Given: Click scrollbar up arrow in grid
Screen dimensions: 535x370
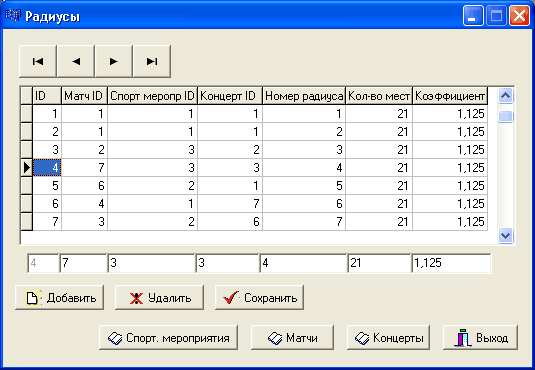Looking at the screenshot, I should click(505, 96).
